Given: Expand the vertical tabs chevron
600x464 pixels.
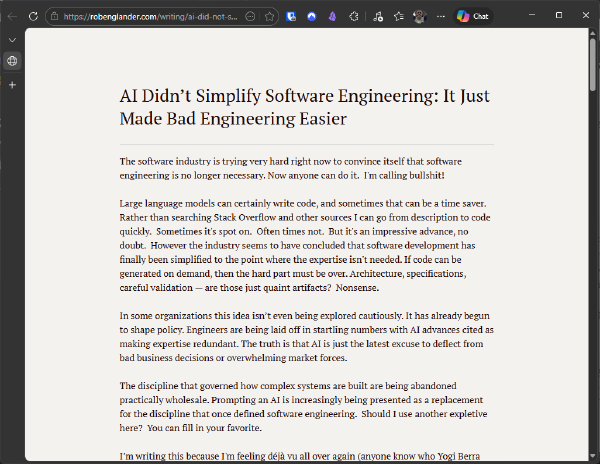Looking at the screenshot, I should [x=12, y=39].
